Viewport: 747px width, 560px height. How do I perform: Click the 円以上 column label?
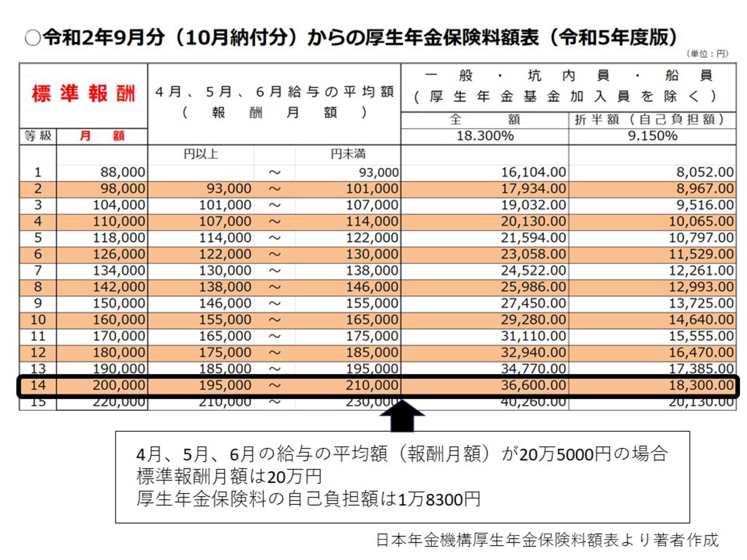[200, 154]
